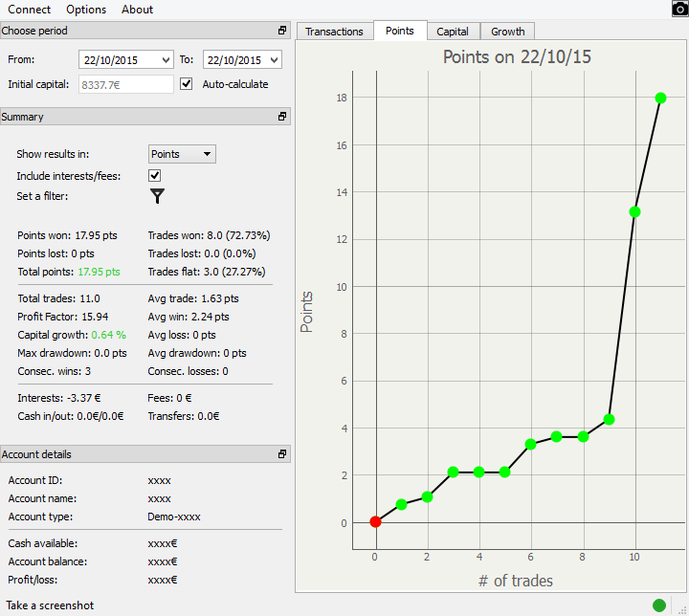Click the red starting point on chart
The width and height of the screenshot is (689, 616).
pos(375,521)
